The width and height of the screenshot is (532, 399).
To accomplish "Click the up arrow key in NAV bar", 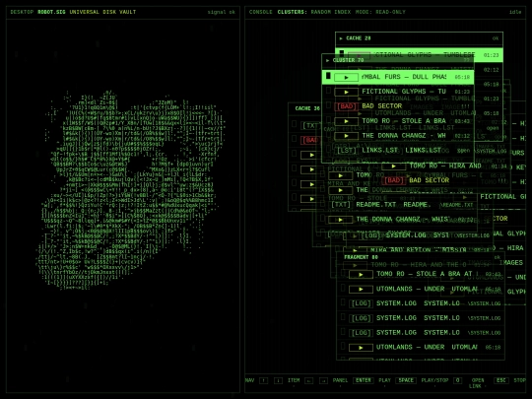I will point(264,380).
